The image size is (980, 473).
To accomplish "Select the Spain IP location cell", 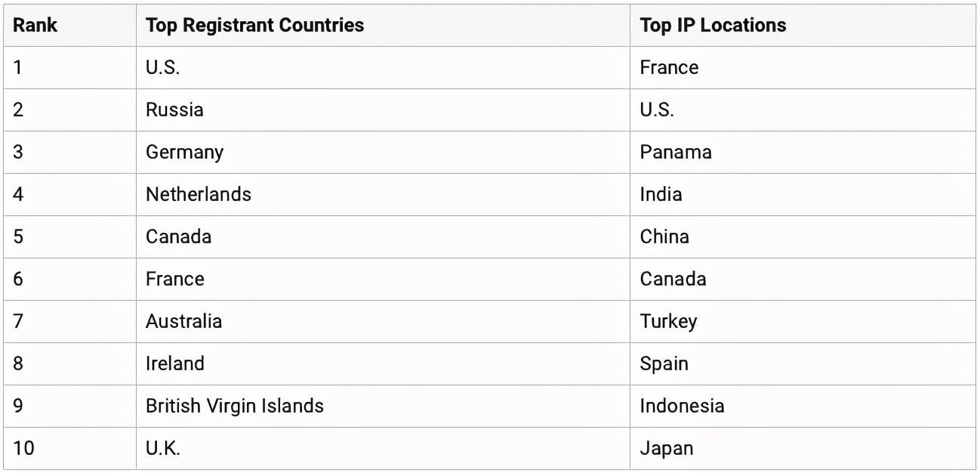I will coord(664,363).
